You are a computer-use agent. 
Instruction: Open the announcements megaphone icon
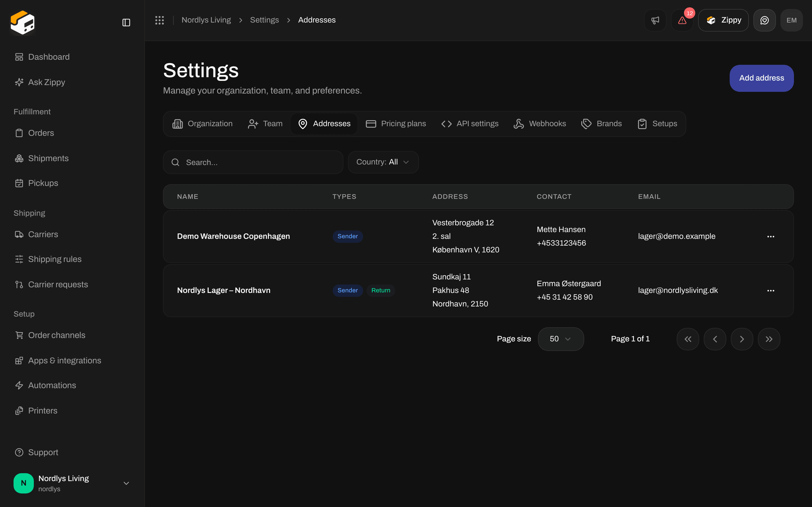[x=655, y=20]
